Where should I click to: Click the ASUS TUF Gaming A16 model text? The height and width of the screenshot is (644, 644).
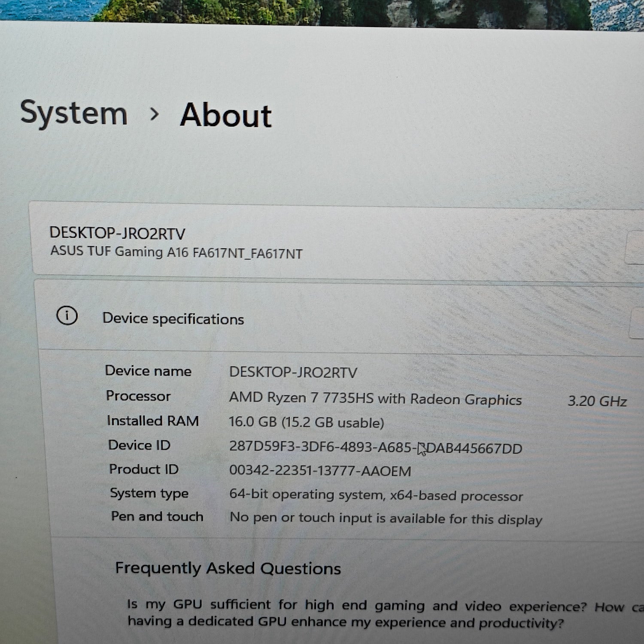[x=176, y=252]
